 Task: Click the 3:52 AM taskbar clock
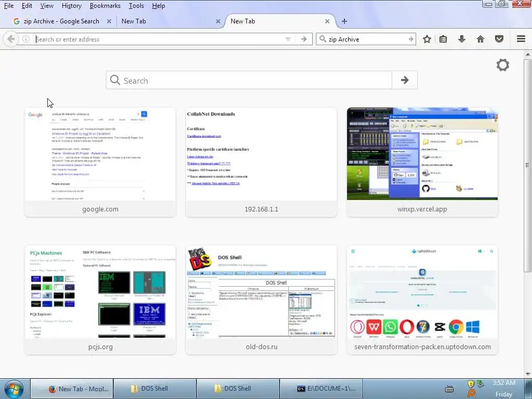504,383
